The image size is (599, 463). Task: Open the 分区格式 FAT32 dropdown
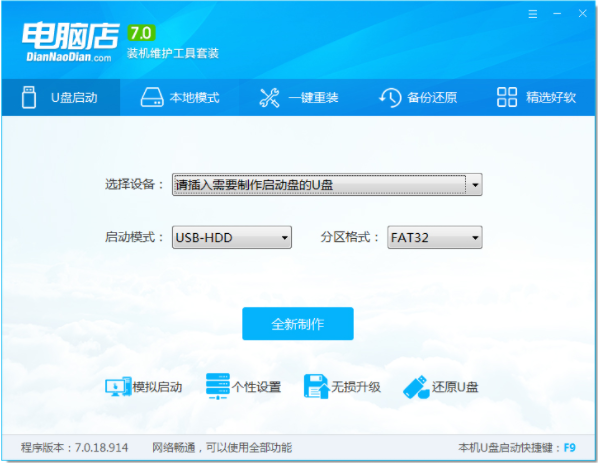click(435, 237)
